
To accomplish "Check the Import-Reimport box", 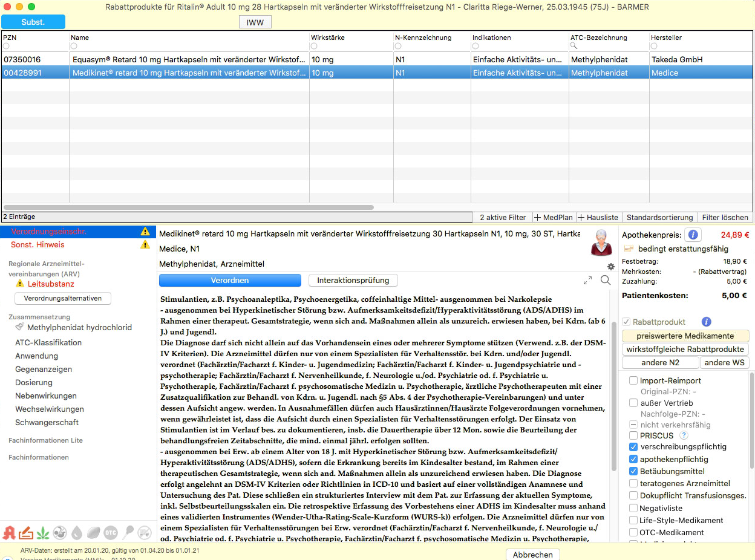I will pyautogui.click(x=633, y=380).
